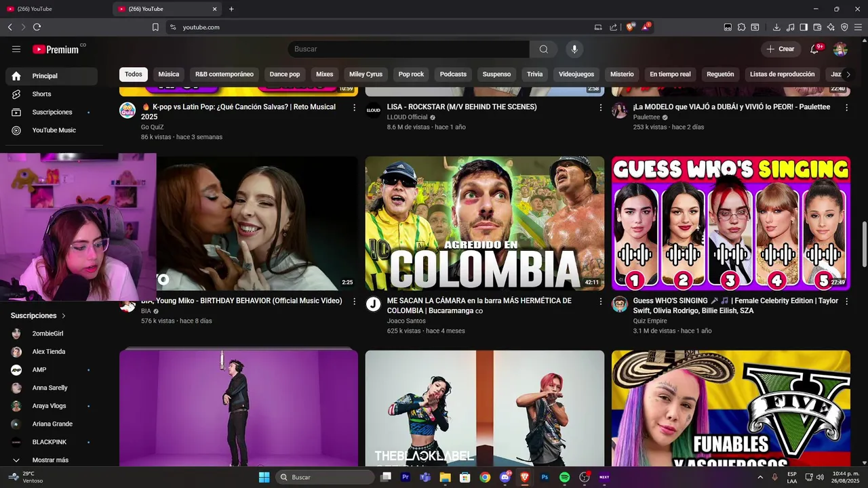Open Photoshop from the taskbar
Viewport: 868px width, 488px height.
[545, 477]
